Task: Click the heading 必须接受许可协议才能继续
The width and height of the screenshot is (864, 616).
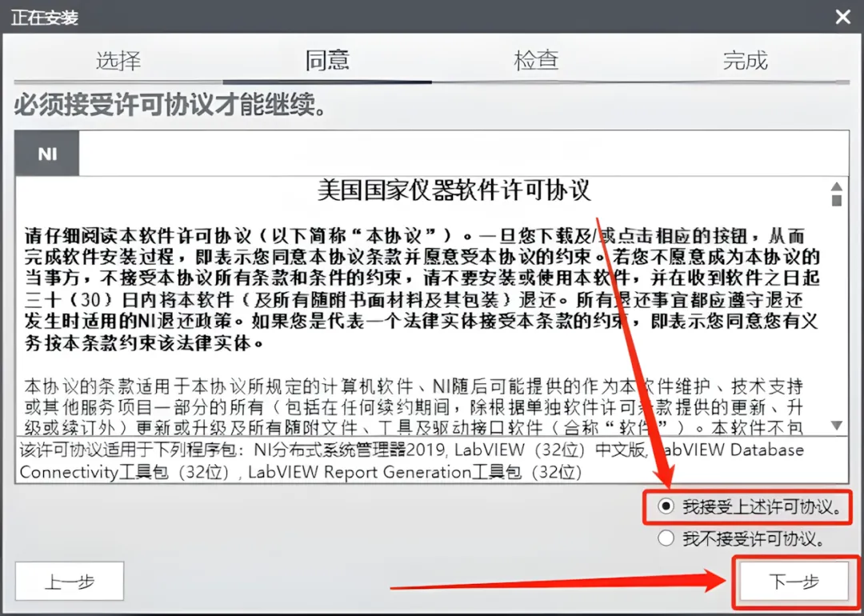Action: (170, 105)
